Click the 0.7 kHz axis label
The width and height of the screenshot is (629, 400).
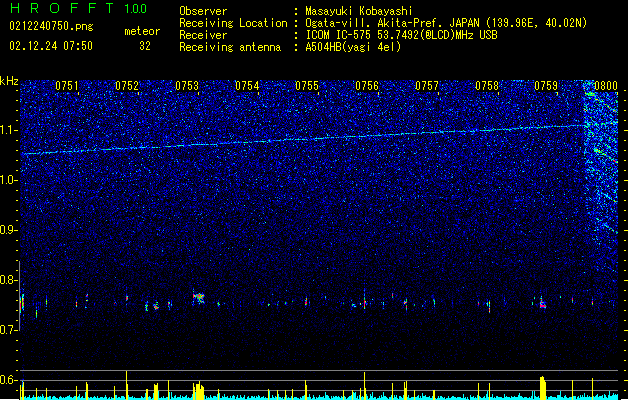point(9,330)
